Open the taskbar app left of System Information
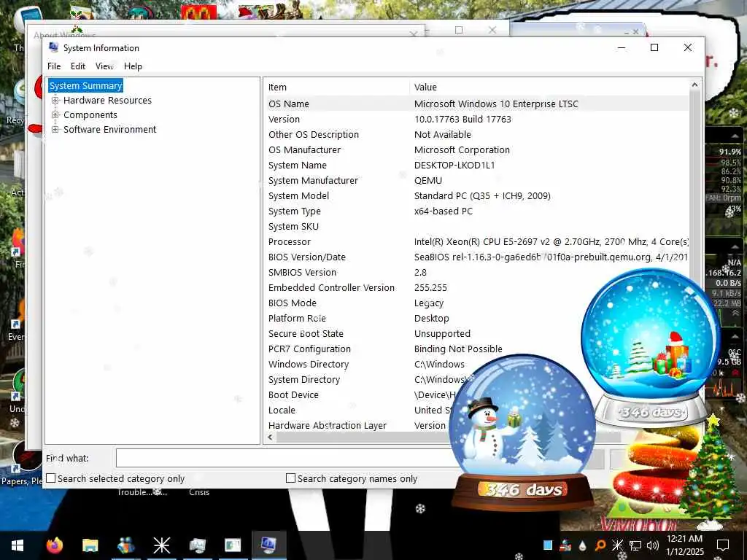This screenshot has height=560, width=747. (x=233, y=545)
